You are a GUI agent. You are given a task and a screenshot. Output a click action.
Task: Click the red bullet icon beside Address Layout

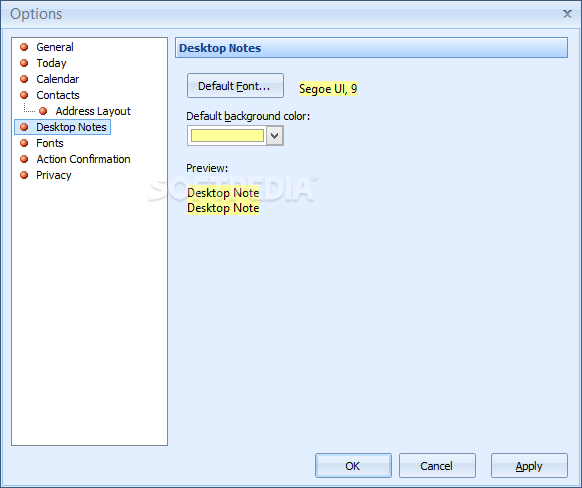[x=43, y=111]
